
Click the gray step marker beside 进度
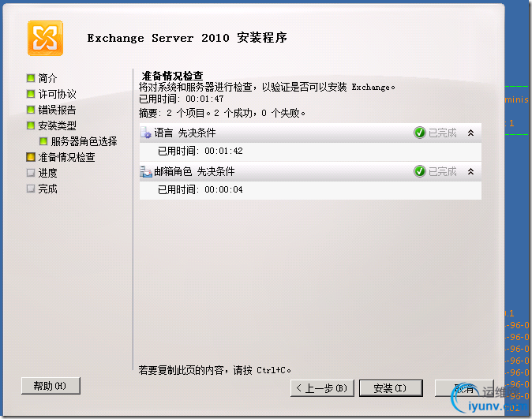[x=31, y=173]
